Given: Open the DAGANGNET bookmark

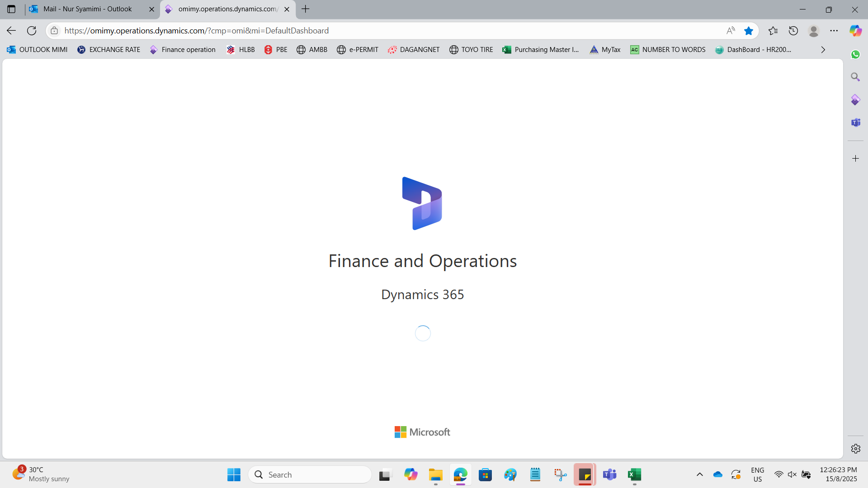Looking at the screenshot, I should 414,50.
